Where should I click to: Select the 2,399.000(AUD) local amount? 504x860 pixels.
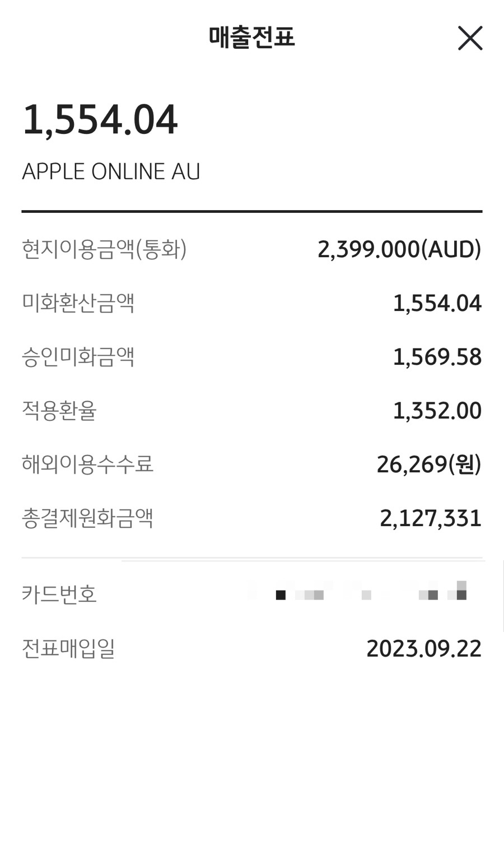tap(399, 249)
